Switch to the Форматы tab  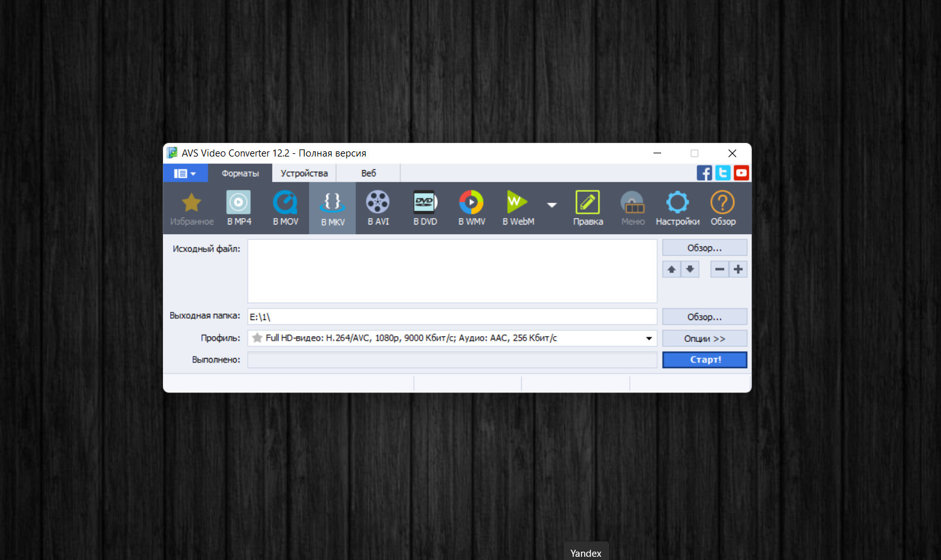point(240,173)
